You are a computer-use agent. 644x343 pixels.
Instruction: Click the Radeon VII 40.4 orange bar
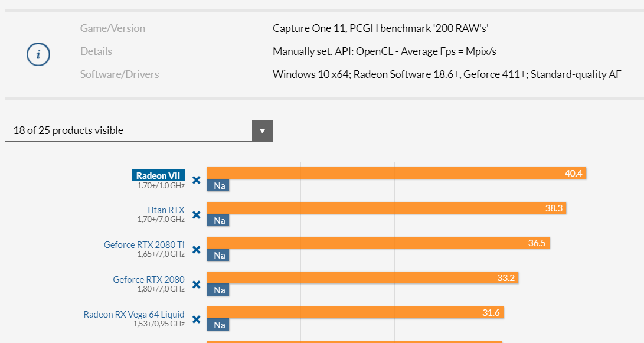(x=395, y=173)
